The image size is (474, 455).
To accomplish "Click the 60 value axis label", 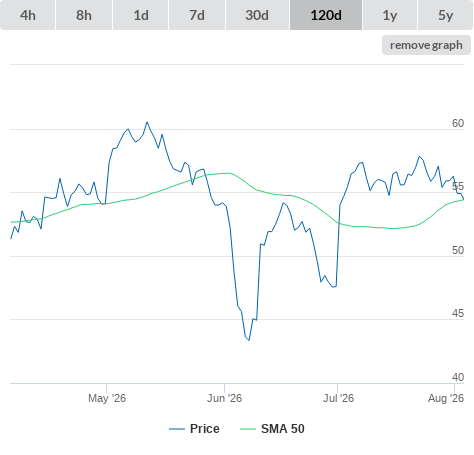I will pos(458,123).
